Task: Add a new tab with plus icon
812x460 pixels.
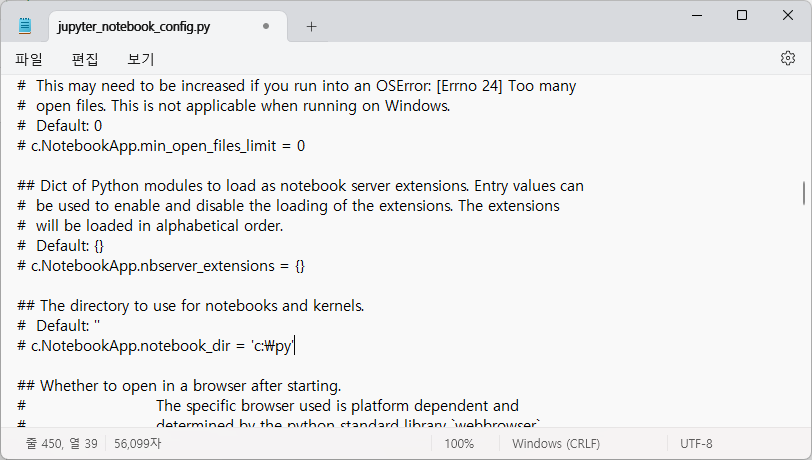Action: click(311, 26)
